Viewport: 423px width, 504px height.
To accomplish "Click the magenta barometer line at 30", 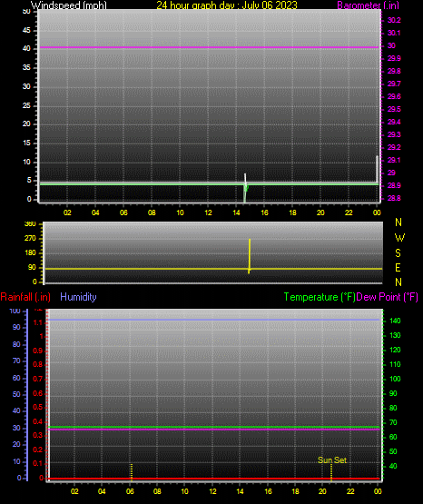I will [x=209, y=47].
